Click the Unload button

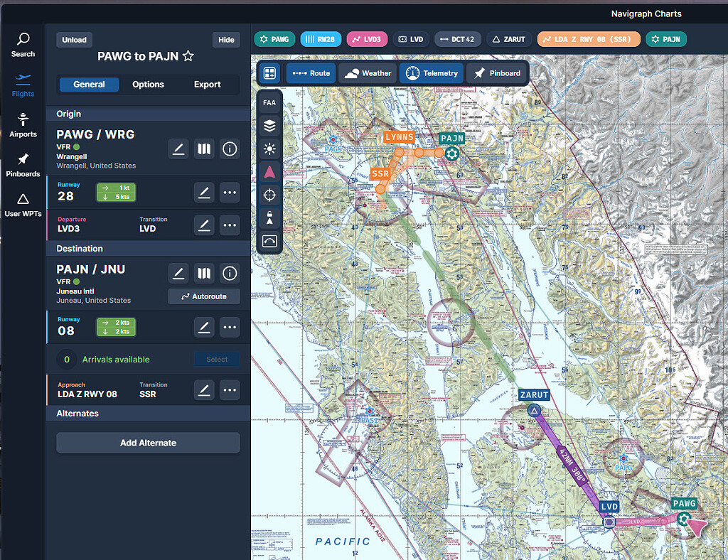coord(74,40)
